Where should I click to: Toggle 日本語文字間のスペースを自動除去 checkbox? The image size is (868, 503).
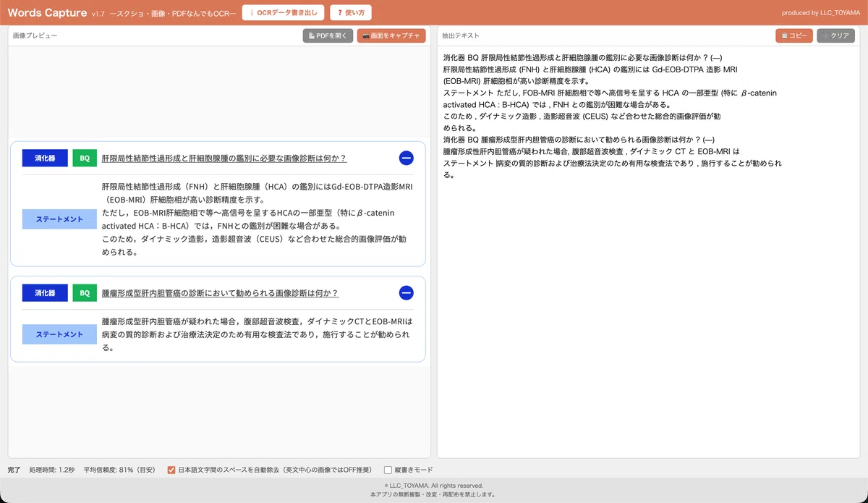(171, 470)
